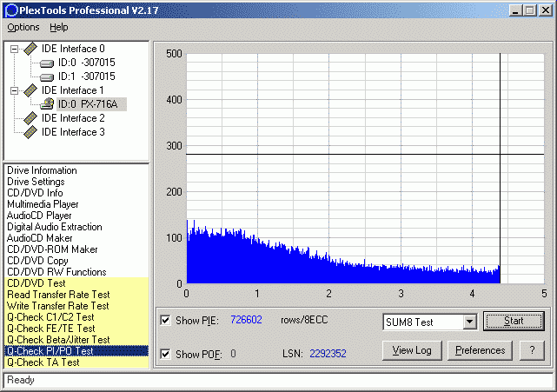Open Drive Information function

click(x=42, y=170)
